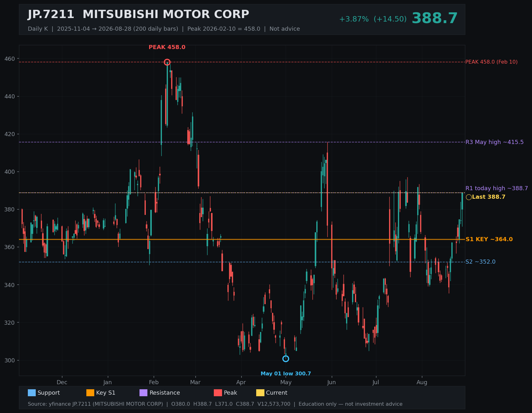This screenshot has width=532, height=413.
Task: Click the orange Key S1 legend swatch
Action: tap(90, 393)
